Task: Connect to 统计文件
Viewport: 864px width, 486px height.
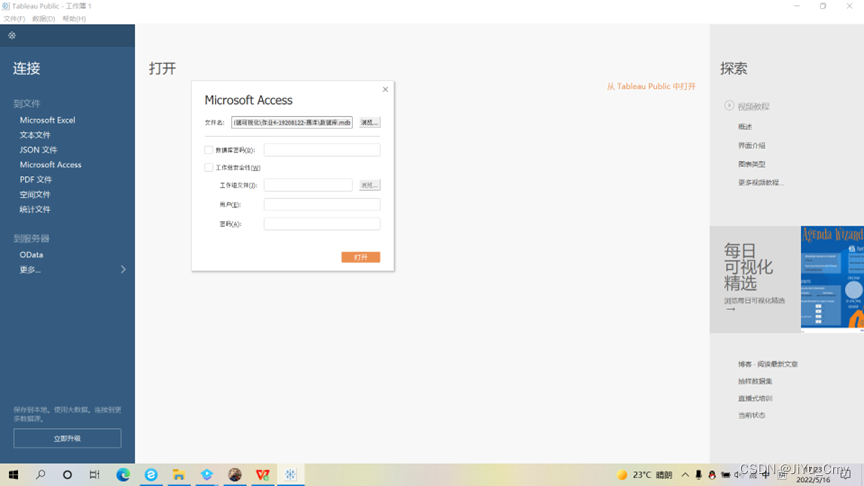Action: point(35,209)
